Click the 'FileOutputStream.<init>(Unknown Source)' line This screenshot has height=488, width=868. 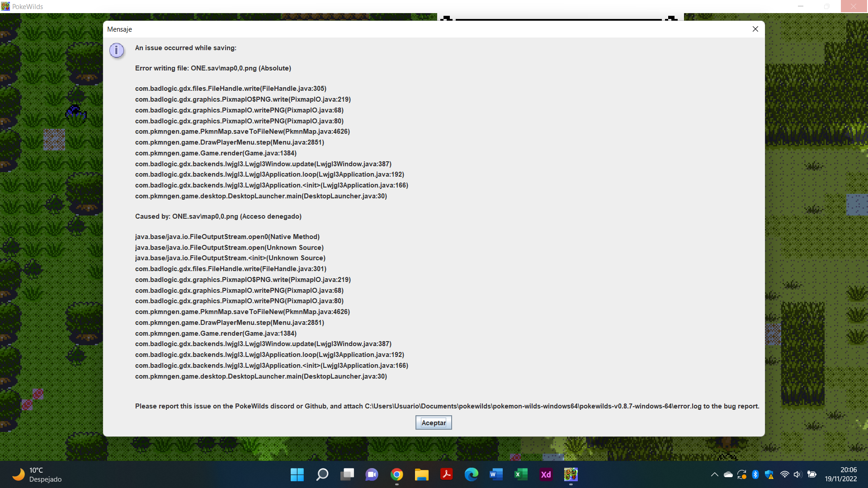230,258
